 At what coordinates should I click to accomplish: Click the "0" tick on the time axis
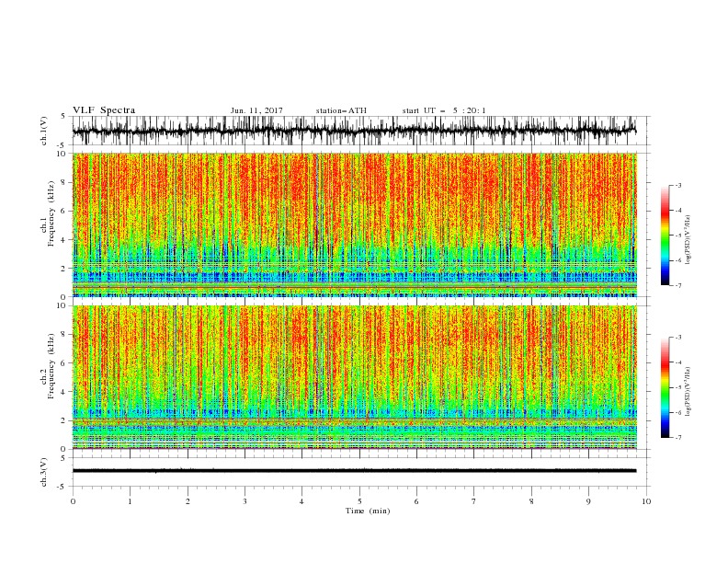coord(73,501)
